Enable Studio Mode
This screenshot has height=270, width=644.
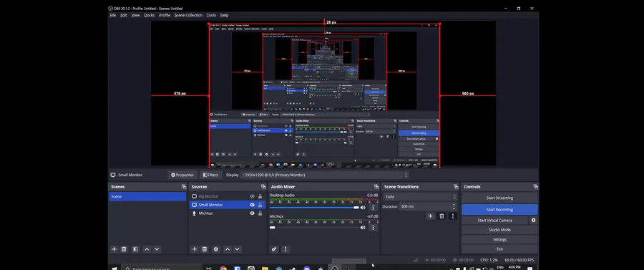pos(499,230)
